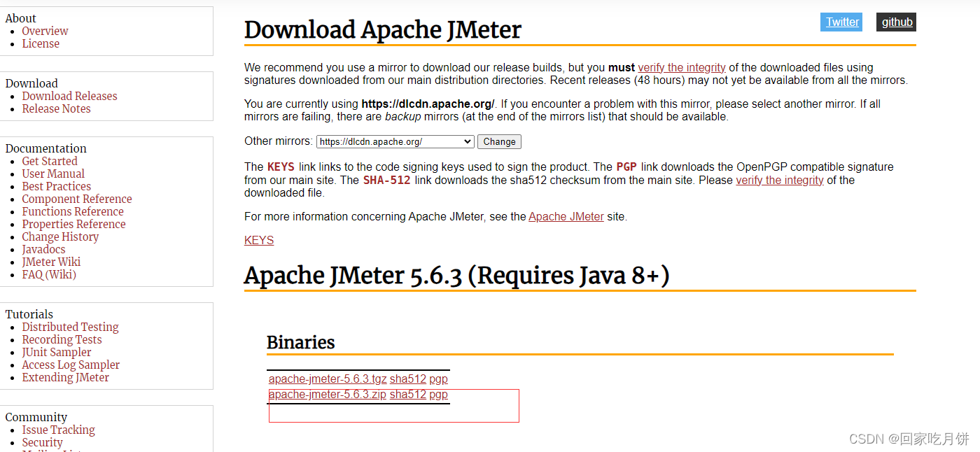The height and width of the screenshot is (452, 980).
Task: Open the License link in sidebar
Action: 41,43
